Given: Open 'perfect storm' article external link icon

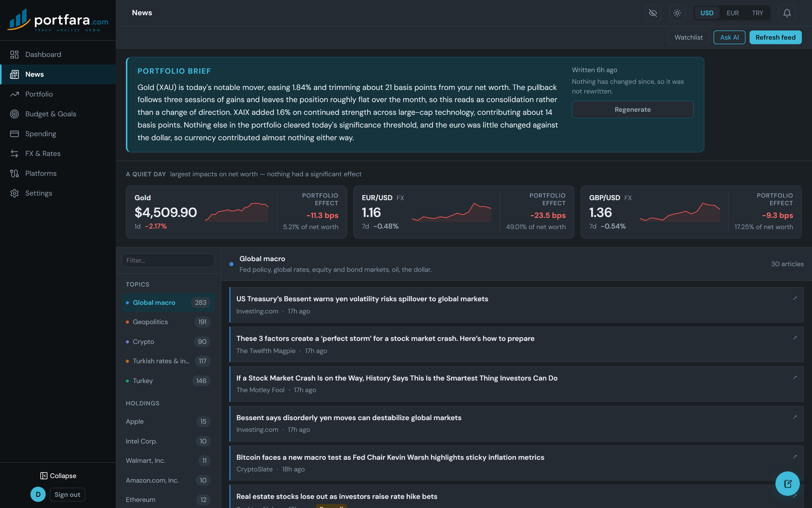Looking at the screenshot, I should pos(795,338).
